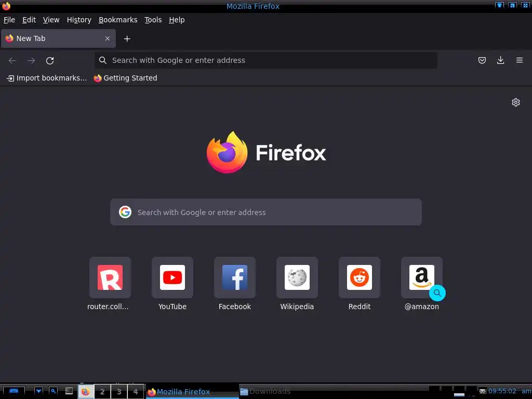Open new tab personalize gear settings

click(x=516, y=102)
